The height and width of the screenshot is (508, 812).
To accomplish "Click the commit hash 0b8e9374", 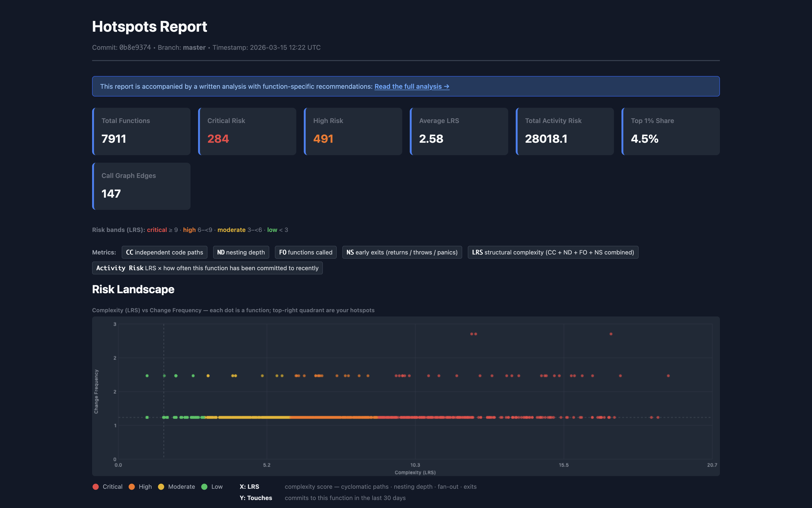I will point(135,47).
